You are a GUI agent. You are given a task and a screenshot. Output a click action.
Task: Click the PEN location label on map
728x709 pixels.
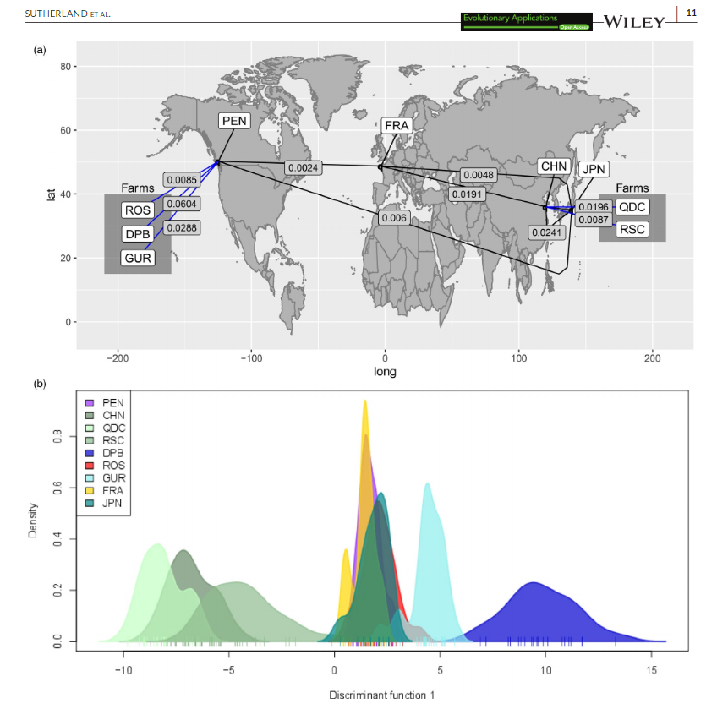pyautogui.click(x=234, y=121)
